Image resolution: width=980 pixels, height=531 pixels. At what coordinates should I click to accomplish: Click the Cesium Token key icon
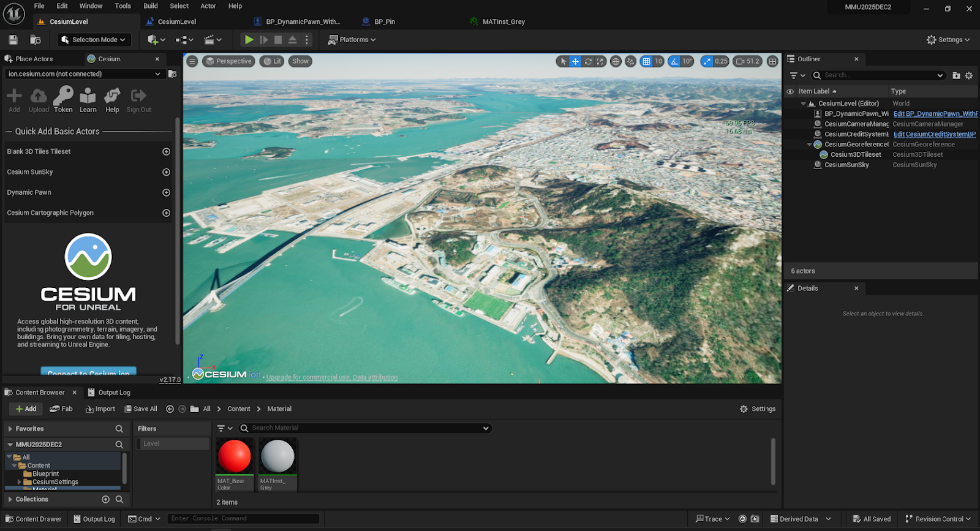(63, 96)
